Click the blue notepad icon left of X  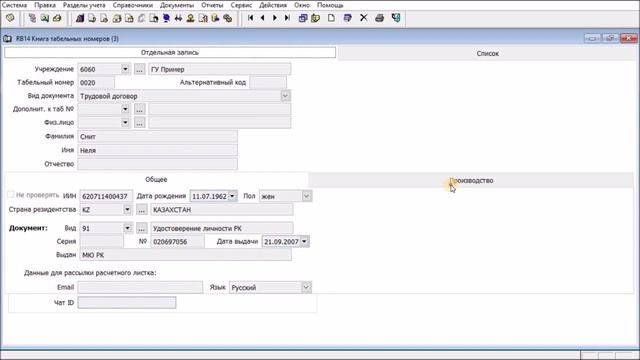[x=347, y=18]
